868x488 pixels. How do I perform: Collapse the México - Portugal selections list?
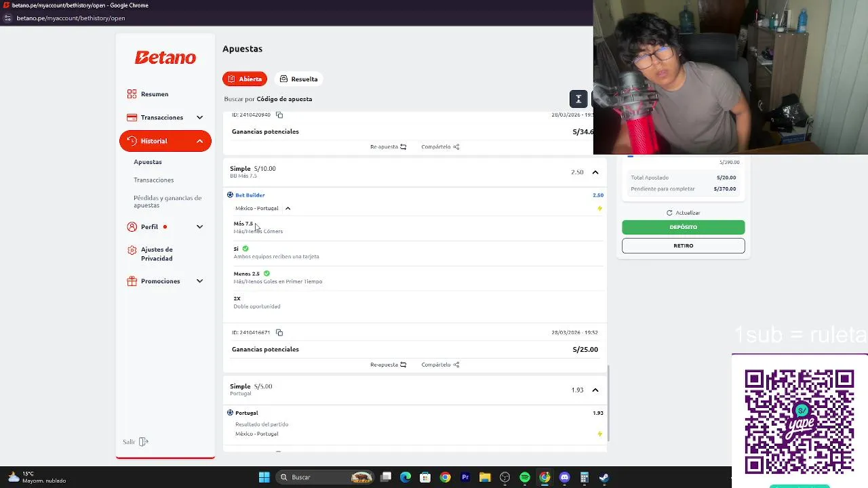click(x=288, y=209)
